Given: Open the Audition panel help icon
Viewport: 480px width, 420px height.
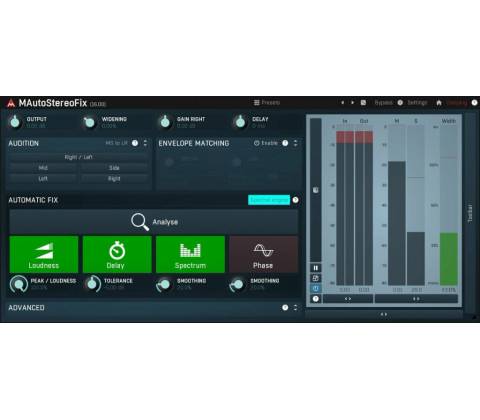Looking at the screenshot, I should pos(135,143).
